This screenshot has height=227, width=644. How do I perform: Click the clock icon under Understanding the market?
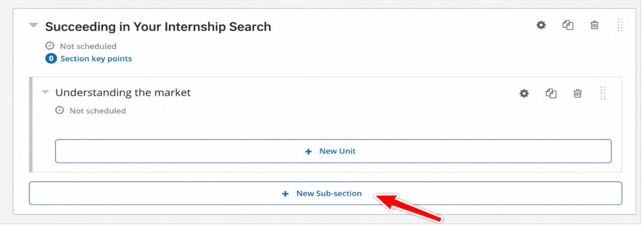60,110
